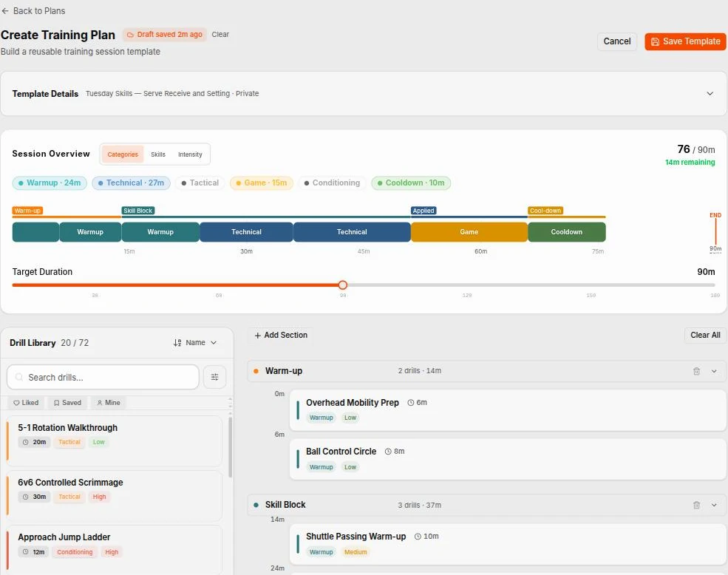
Task: Click Medium tag on Shuttle Passing Warm-up
Action: (x=356, y=552)
